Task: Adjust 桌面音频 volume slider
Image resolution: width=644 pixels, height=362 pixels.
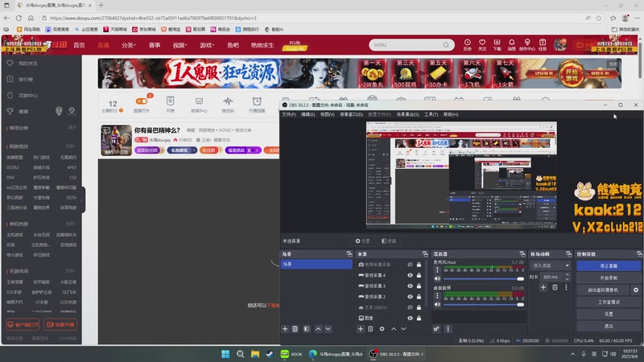Action: (x=484, y=305)
